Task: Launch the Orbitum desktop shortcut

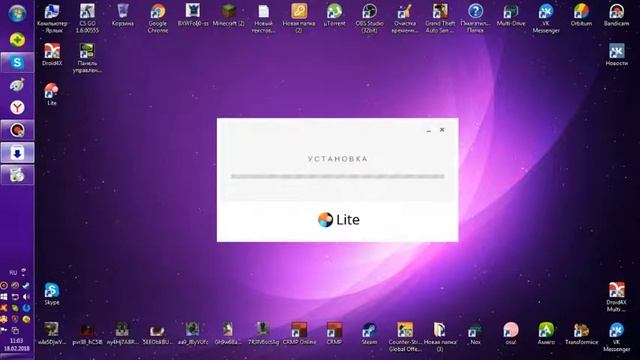Action: click(x=581, y=15)
